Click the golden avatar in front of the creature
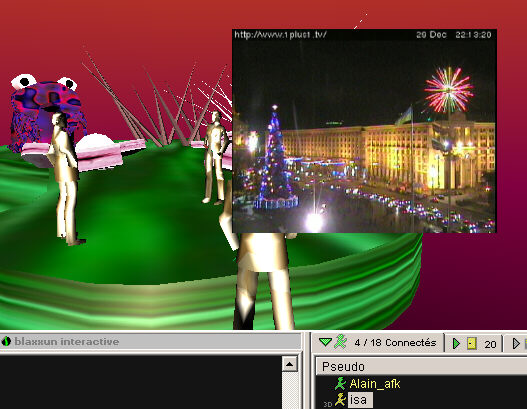Image resolution: width=527 pixels, height=409 pixels. [66, 178]
